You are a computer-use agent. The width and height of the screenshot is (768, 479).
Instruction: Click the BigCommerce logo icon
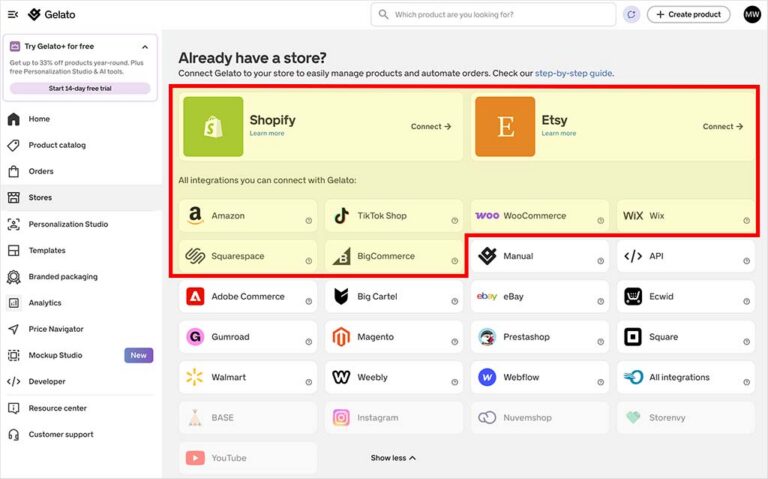pos(341,256)
